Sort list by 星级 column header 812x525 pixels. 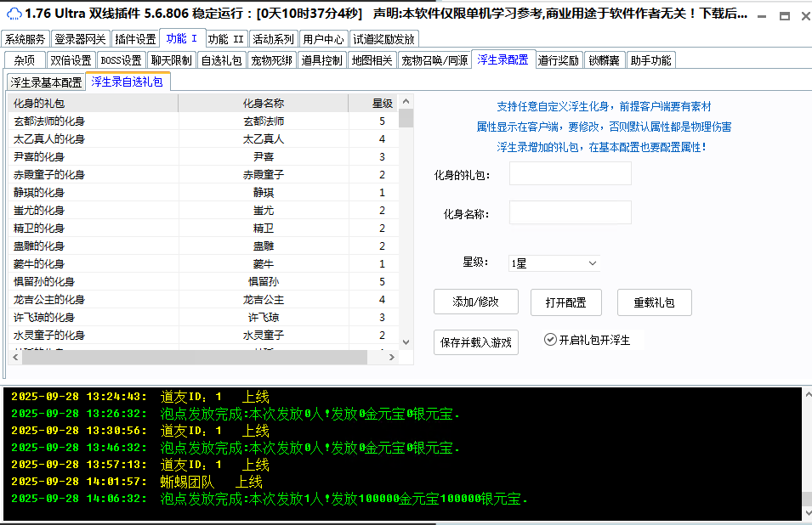(x=382, y=103)
